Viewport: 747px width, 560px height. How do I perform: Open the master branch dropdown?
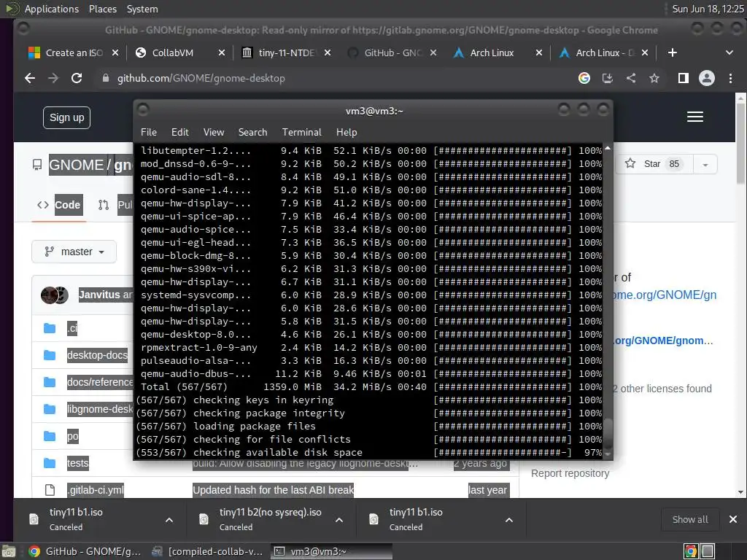point(74,252)
